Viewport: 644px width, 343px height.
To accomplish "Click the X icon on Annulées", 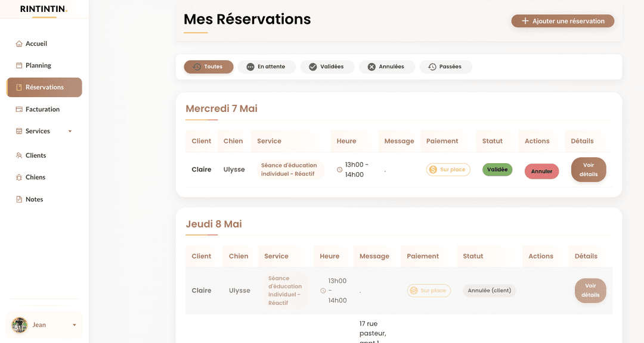I will [371, 67].
